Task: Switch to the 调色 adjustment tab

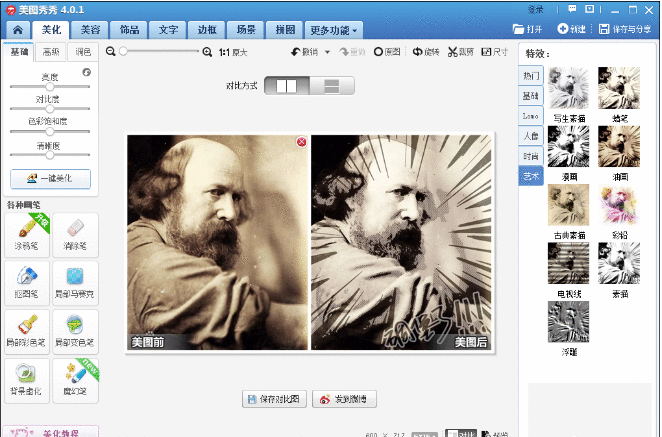Action: point(83,52)
